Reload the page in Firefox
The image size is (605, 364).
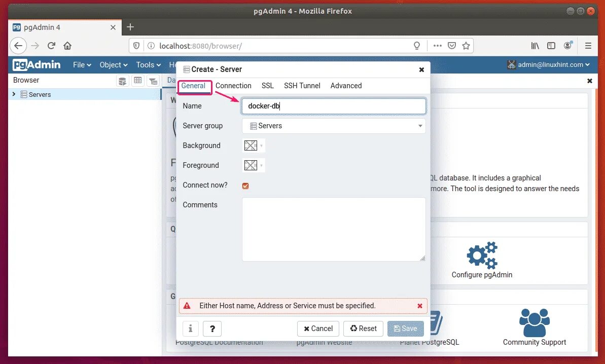click(51, 46)
